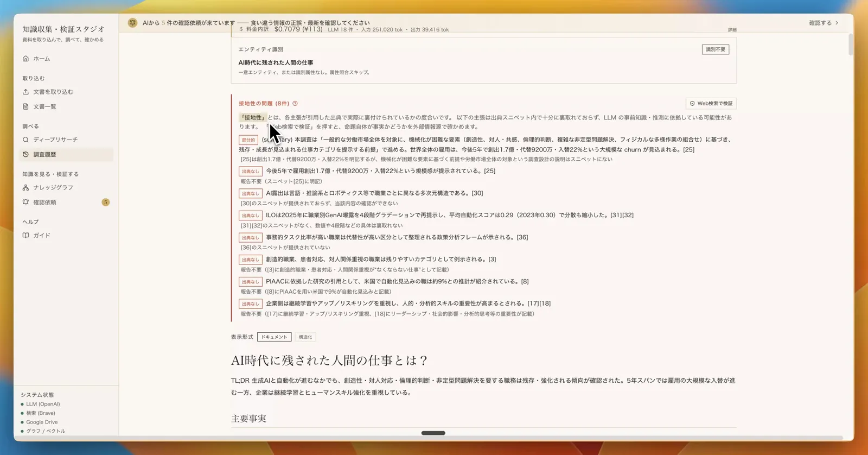Click 出典なし tag beside 今後5年で雇用創出 claim

[251, 171]
